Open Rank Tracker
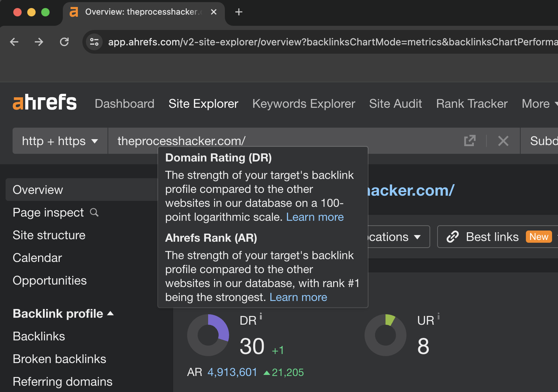The height and width of the screenshot is (392, 558). (472, 104)
